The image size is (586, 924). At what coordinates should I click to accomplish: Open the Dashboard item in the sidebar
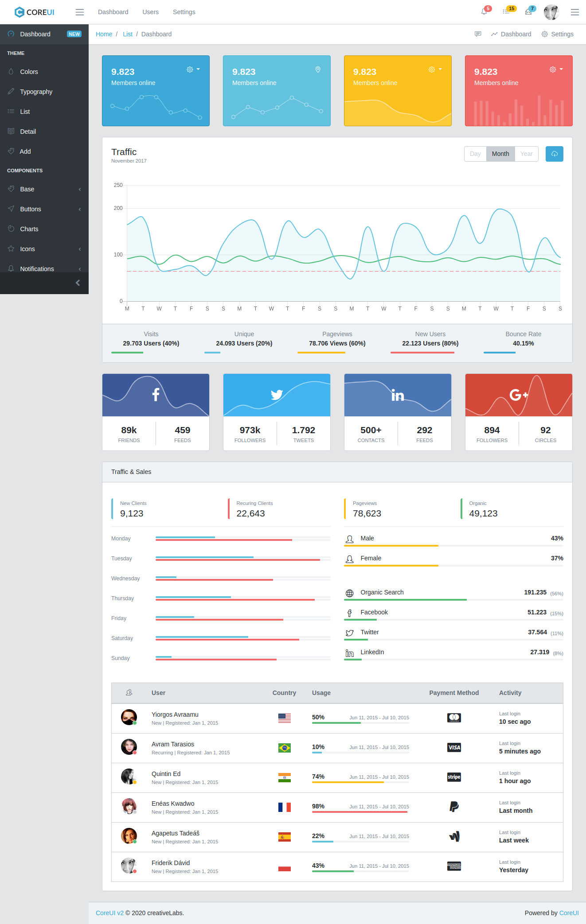click(44, 34)
